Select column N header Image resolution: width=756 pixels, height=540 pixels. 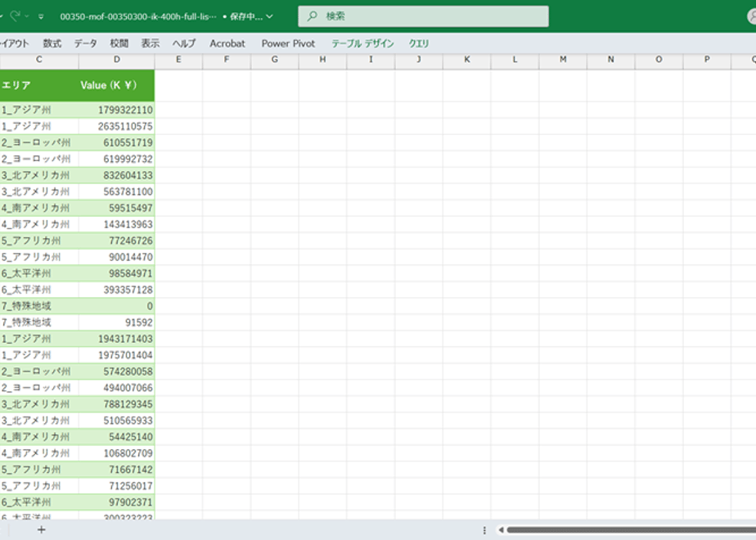coord(611,60)
